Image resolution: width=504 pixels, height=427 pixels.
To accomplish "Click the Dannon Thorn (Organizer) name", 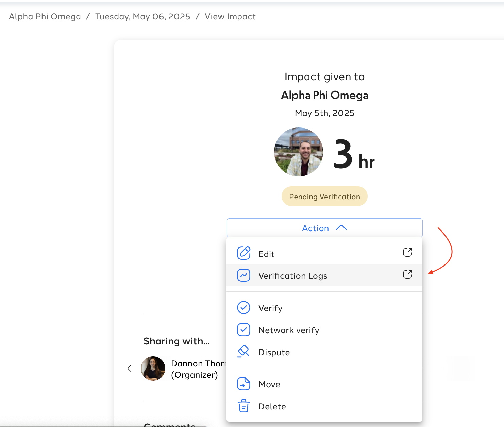I will click(199, 369).
